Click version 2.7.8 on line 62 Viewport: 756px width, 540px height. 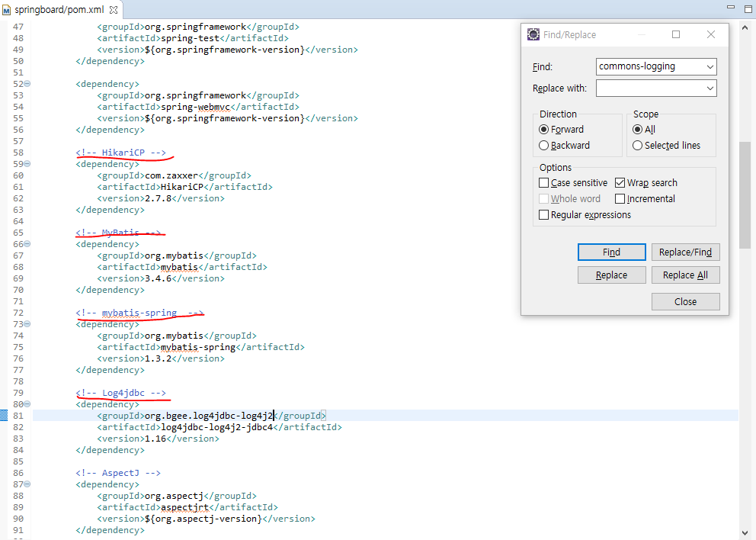tap(159, 198)
